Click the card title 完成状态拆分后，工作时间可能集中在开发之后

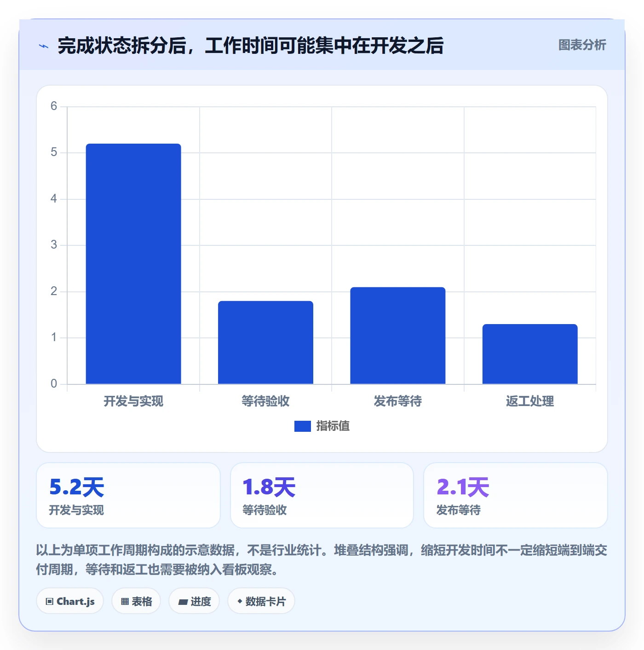coord(251,46)
